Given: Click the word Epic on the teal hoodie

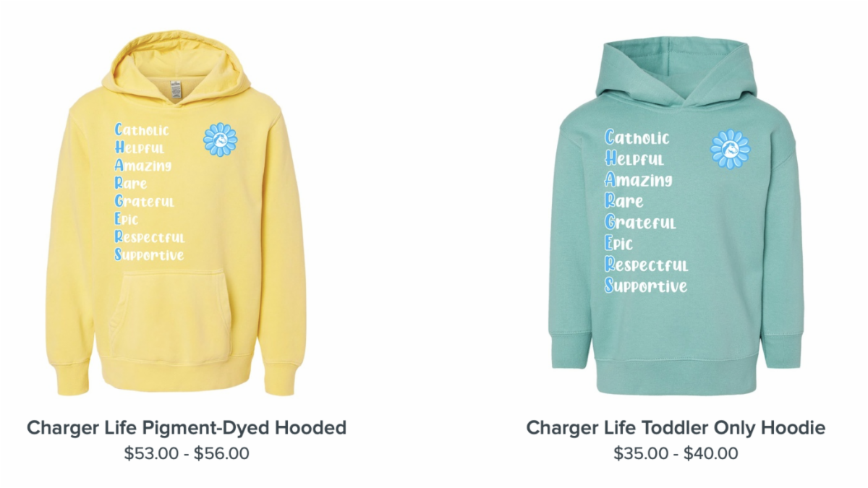Looking at the screenshot, I should [x=618, y=244].
